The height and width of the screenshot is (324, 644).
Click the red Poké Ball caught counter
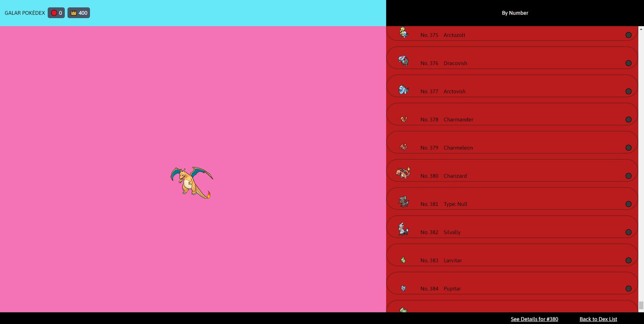(56, 13)
